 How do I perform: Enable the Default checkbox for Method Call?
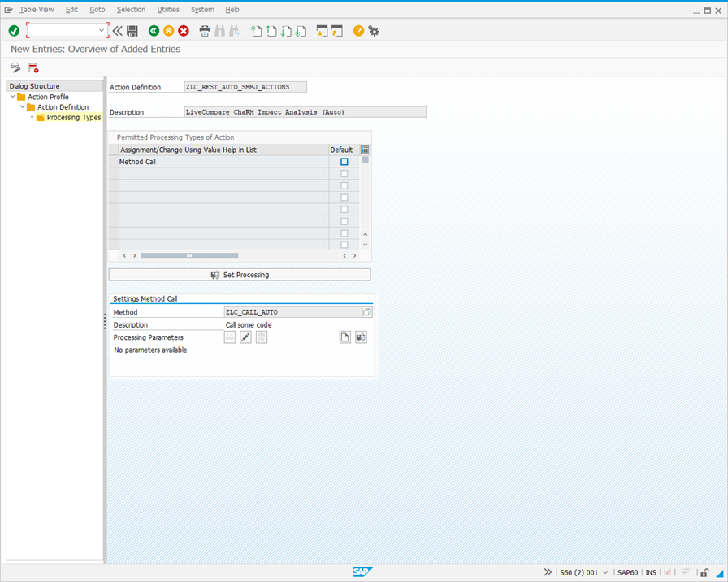(343, 162)
